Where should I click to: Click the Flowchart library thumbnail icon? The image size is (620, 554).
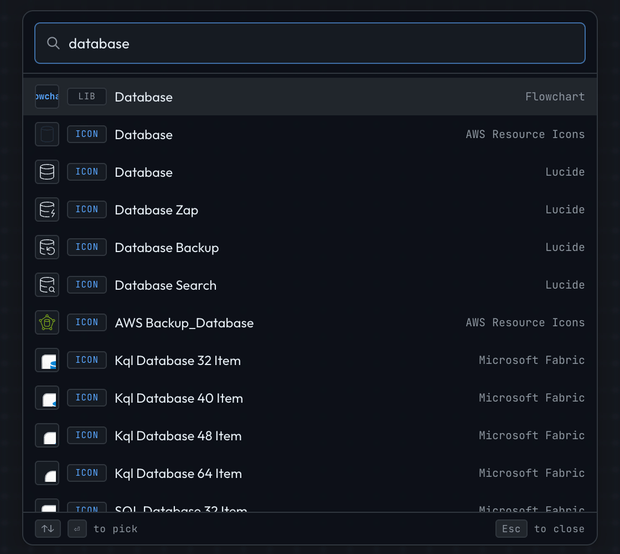click(47, 96)
